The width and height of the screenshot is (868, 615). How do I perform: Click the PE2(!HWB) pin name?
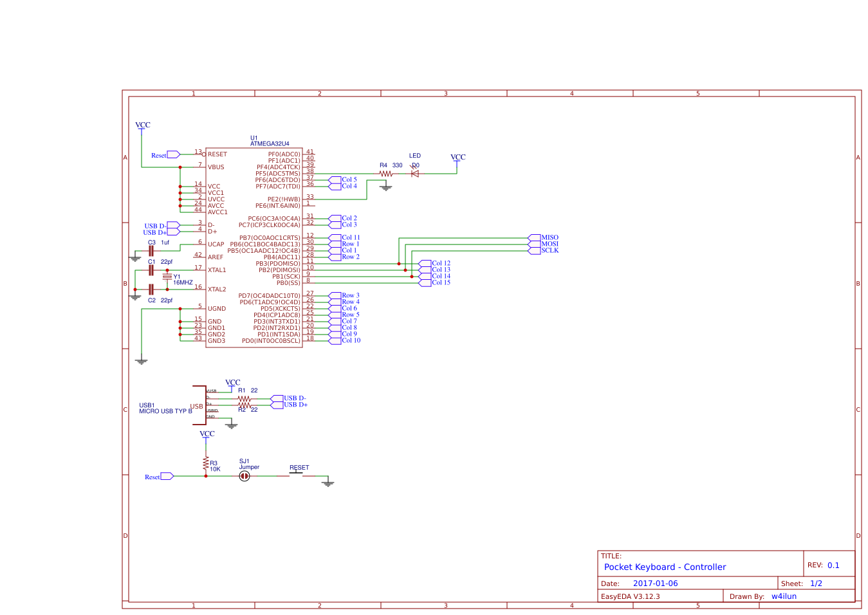tap(284, 199)
